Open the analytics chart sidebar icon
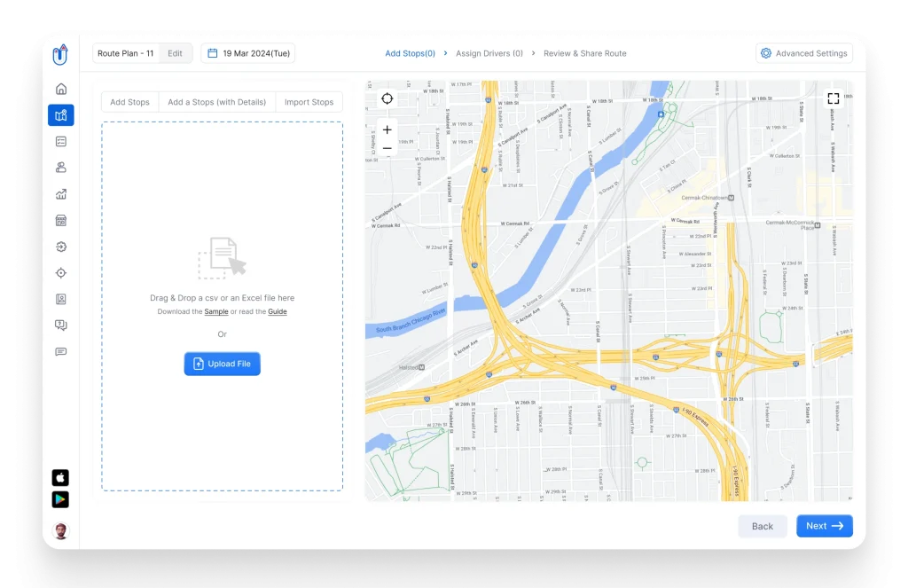Image resolution: width=908 pixels, height=588 pixels. coord(61,194)
